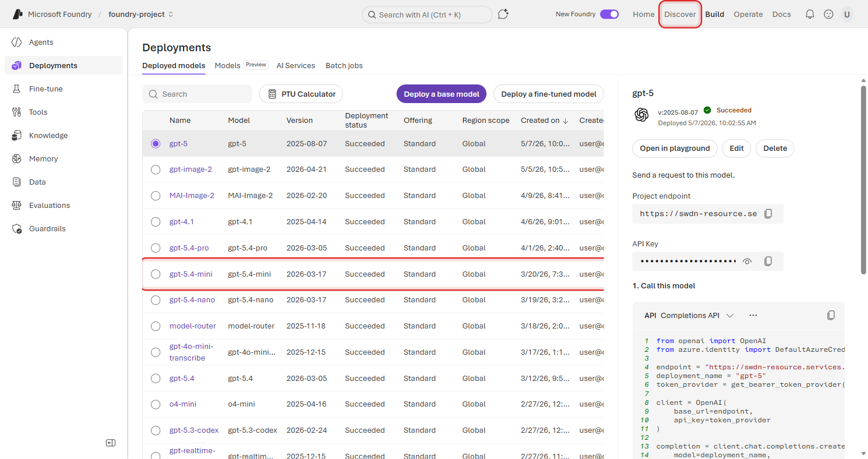868x459 pixels.
Task: Click the Deployments sidebar icon
Action: (x=17, y=65)
